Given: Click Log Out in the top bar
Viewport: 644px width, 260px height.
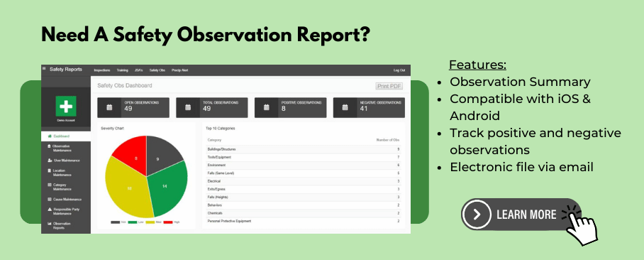Looking at the screenshot, I should (399, 70).
